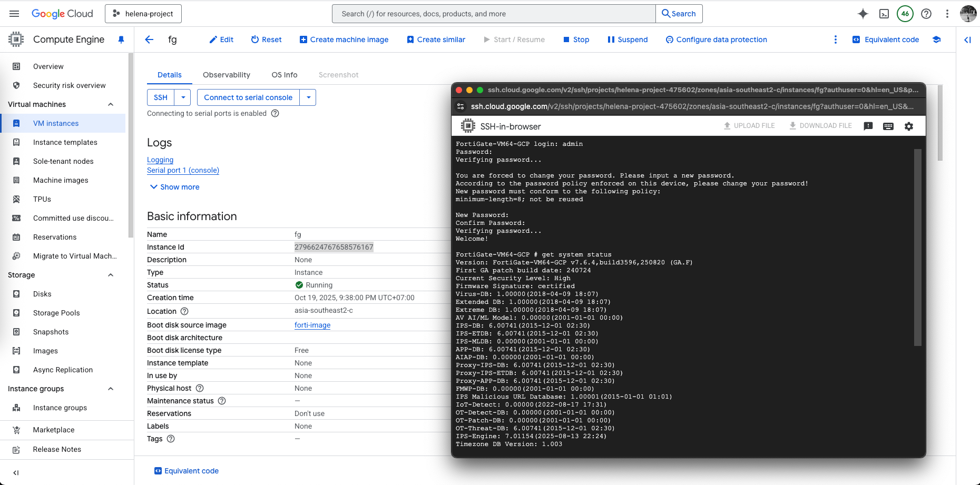
Task: Open the Gemini AI assistant sparkle icon
Action: (x=863, y=14)
